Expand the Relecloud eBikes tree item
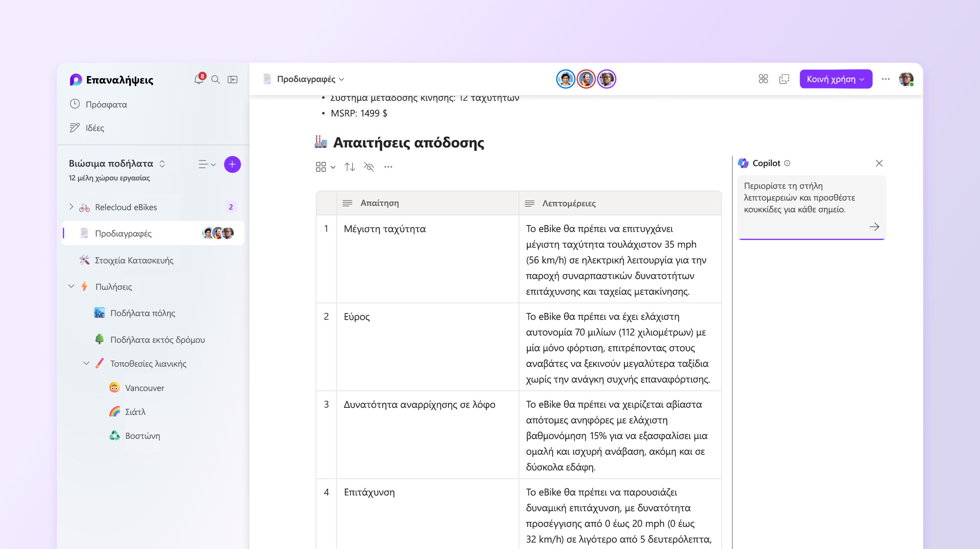Image resolution: width=980 pixels, height=549 pixels. click(x=71, y=207)
